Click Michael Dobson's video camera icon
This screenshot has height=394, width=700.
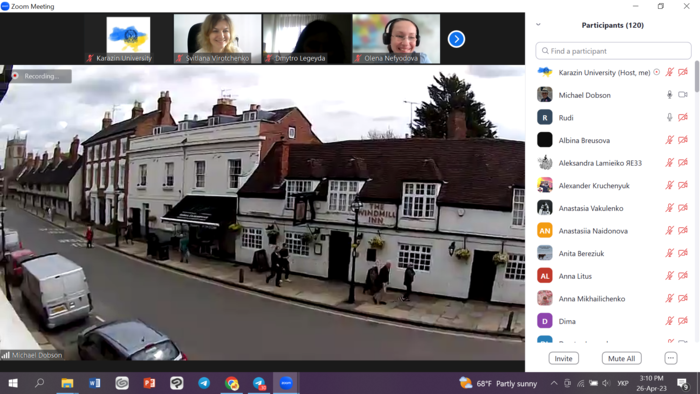pyautogui.click(x=683, y=95)
